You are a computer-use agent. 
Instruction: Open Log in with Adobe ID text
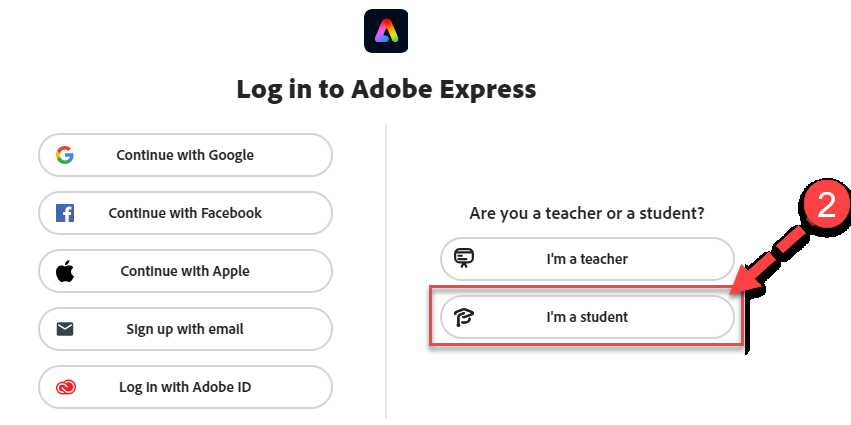[x=185, y=387]
